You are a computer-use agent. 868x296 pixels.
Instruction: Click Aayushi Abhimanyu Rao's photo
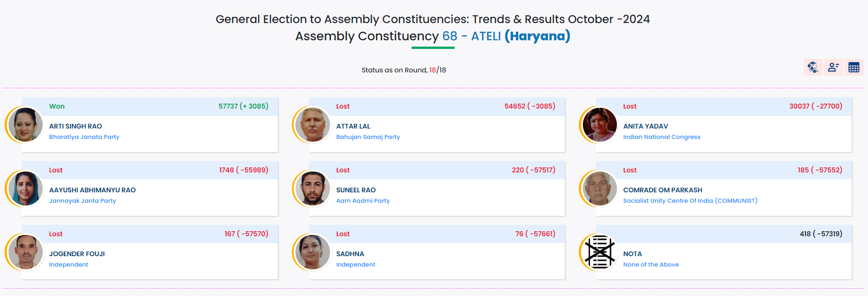pos(25,188)
